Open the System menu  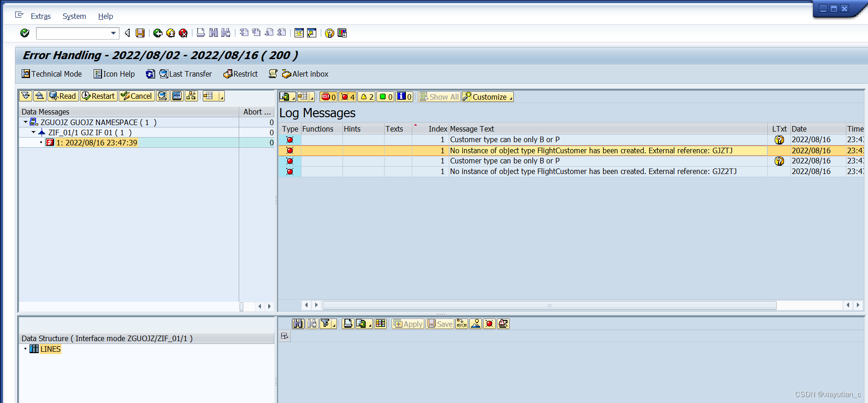point(74,16)
